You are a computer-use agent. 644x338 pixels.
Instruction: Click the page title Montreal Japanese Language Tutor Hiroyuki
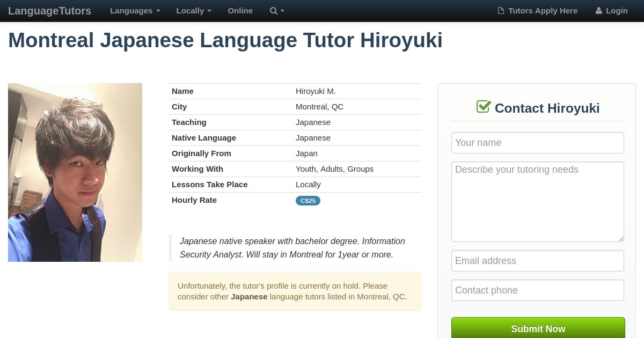click(225, 40)
